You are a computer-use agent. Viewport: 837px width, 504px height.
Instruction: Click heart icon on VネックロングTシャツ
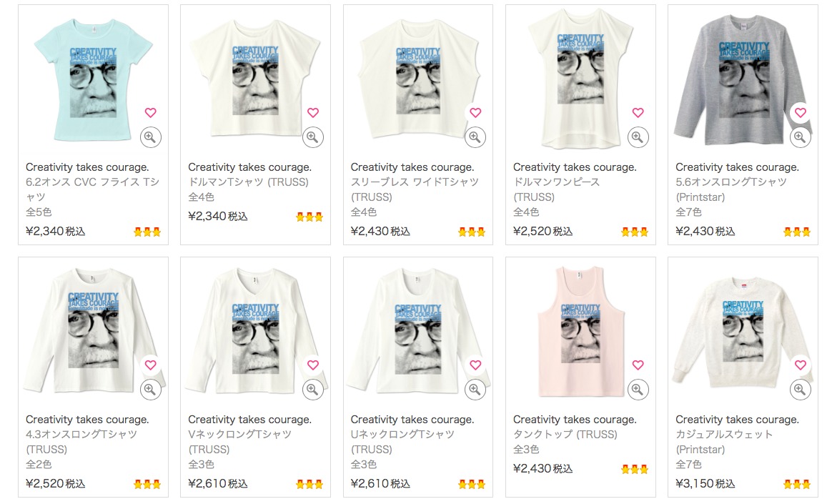313,365
